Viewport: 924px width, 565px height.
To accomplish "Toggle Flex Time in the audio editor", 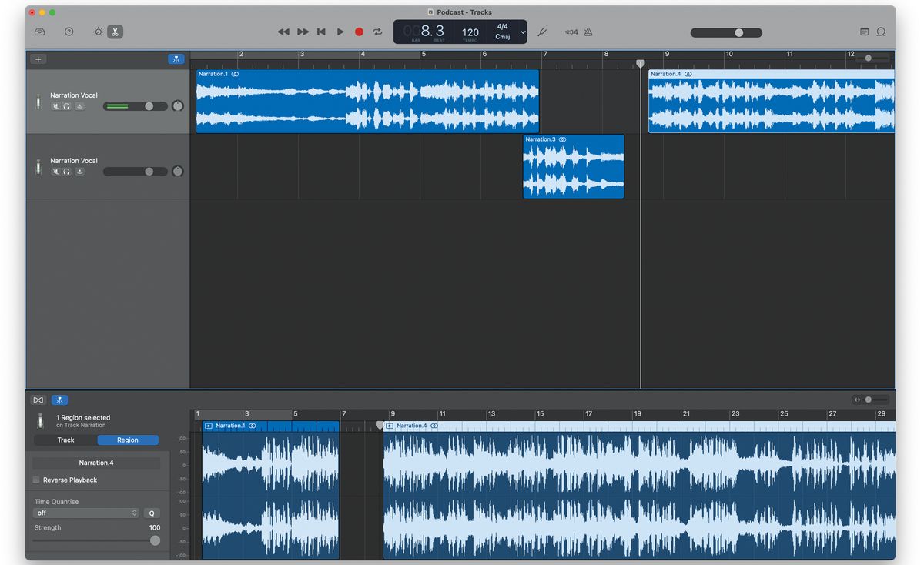I will point(59,400).
